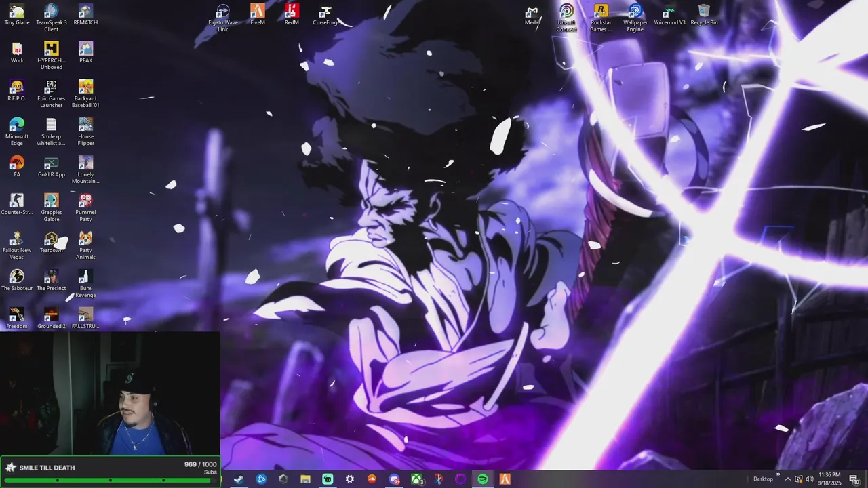Open Spotify from the taskbar
The height and width of the screenshot is (488, 868).
pos(483,479)
